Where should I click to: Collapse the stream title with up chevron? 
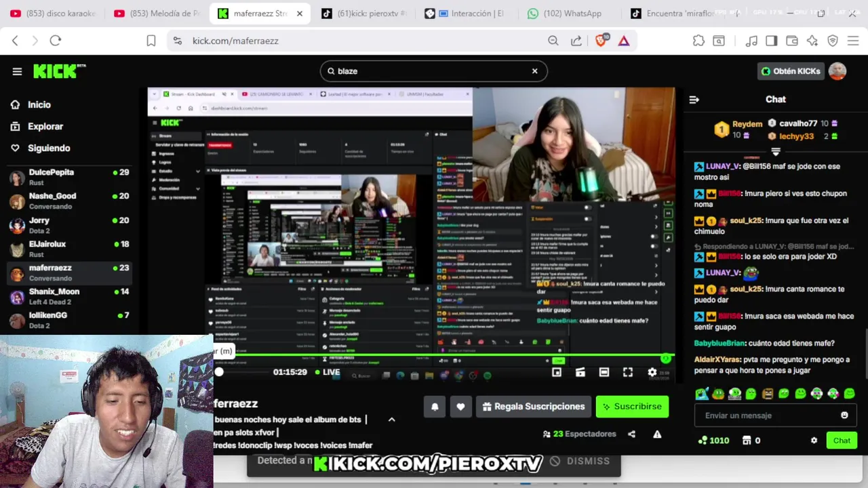(391, 420)
